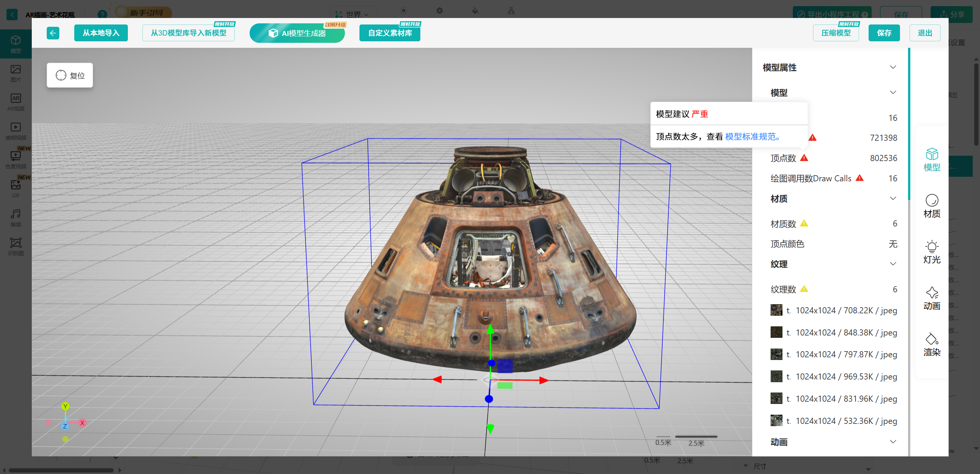Image resolution: width=980 pixels, height=474 pixels.
Task: Select the 模型 model side tab icon
Action: [931, 155]
